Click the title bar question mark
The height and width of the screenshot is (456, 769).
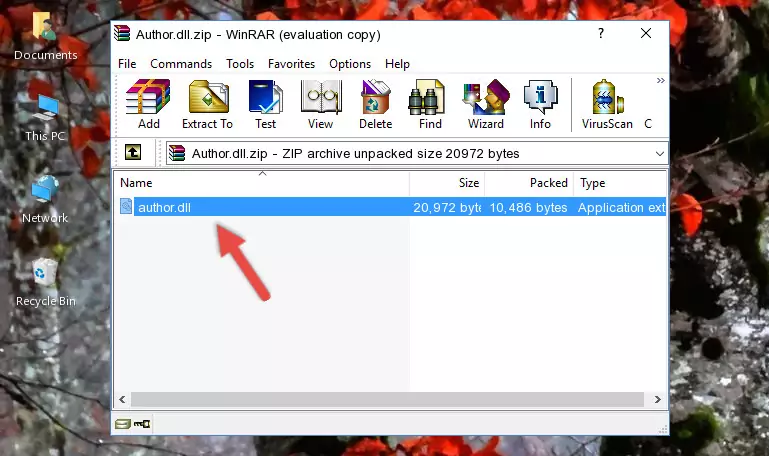tap(601, 33)
